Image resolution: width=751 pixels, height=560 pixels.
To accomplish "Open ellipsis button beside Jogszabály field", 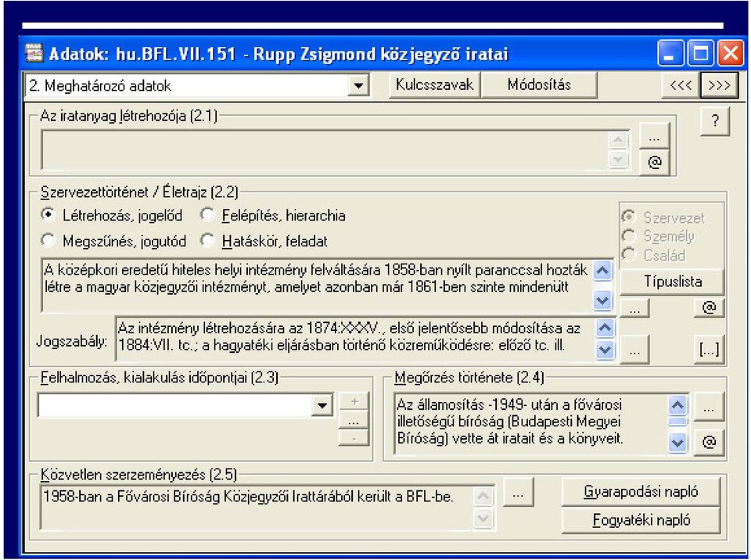I will [x=634, y=350].
